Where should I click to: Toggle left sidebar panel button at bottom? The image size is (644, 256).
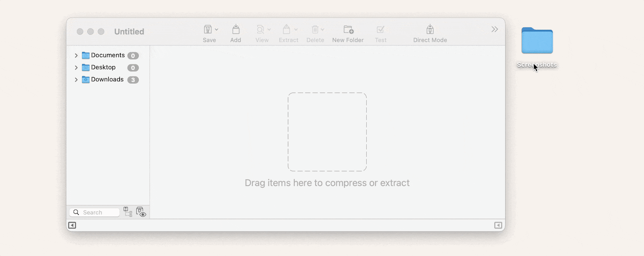(72, 225)
